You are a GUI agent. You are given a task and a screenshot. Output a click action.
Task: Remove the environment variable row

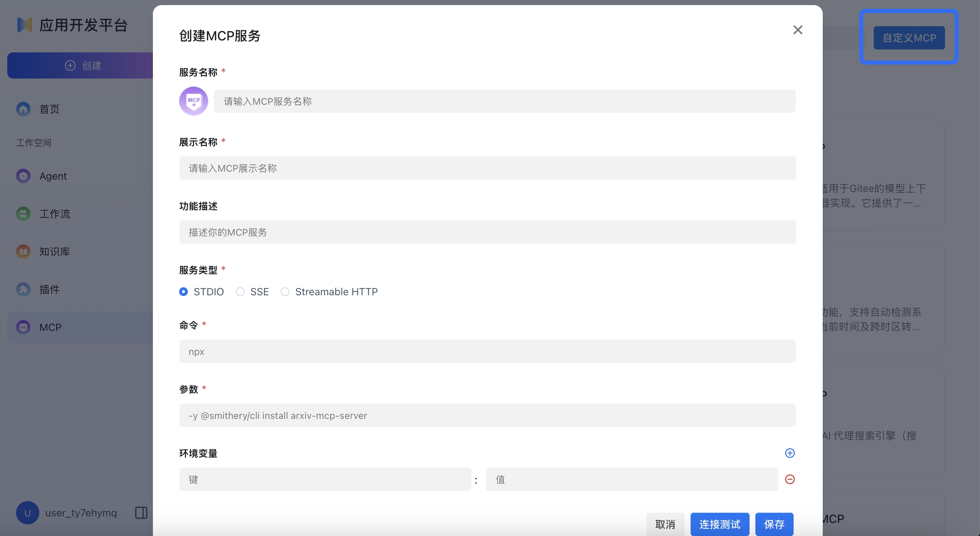point(790,479)
